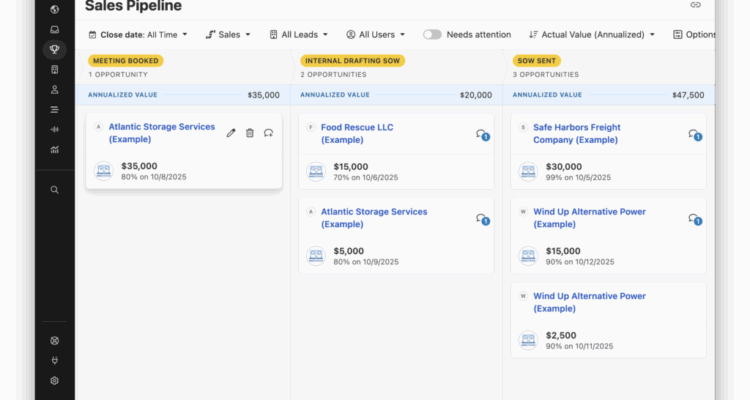This screenshot has width=750, height=400.
Task: Click the person icon in the sidebar
Action: pyautogui.click(x=54, y=89)
